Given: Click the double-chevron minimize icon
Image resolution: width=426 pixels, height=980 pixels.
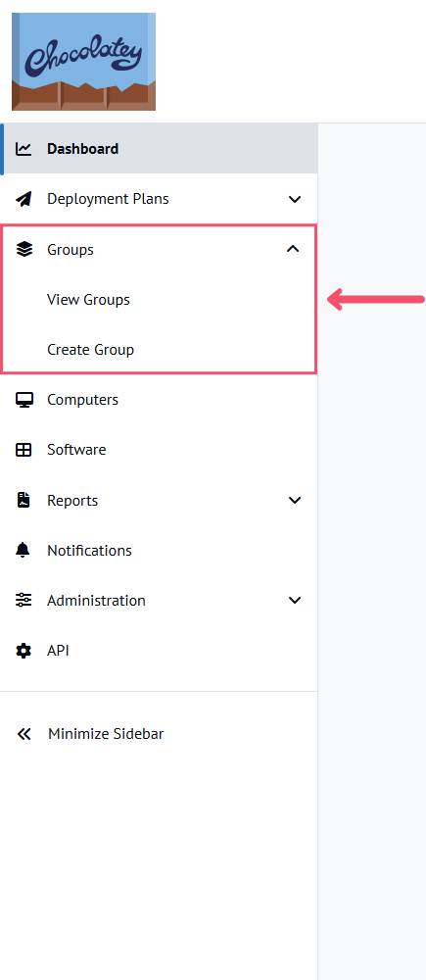Looking at the screenshot, I should (24, 734).
